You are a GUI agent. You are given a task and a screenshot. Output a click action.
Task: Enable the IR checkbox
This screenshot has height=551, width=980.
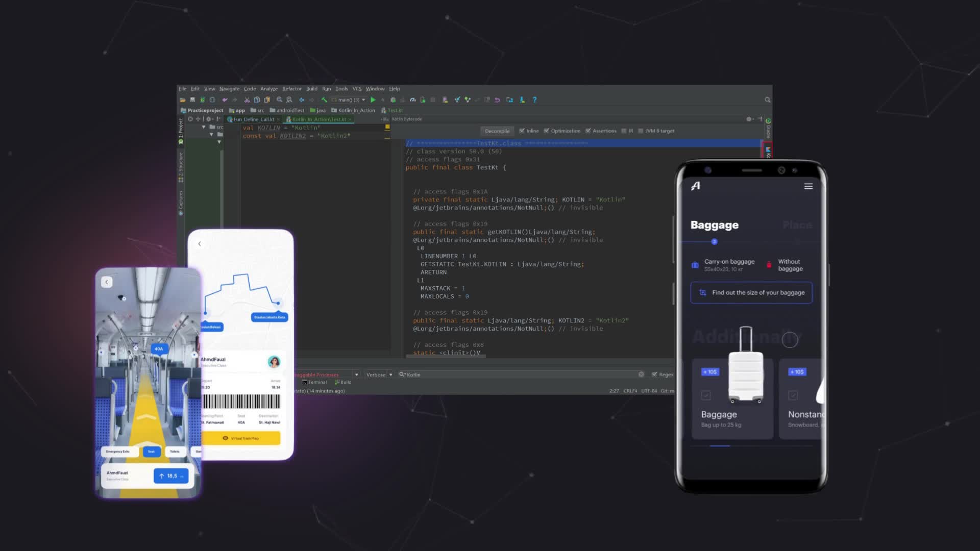coord(624,131)
